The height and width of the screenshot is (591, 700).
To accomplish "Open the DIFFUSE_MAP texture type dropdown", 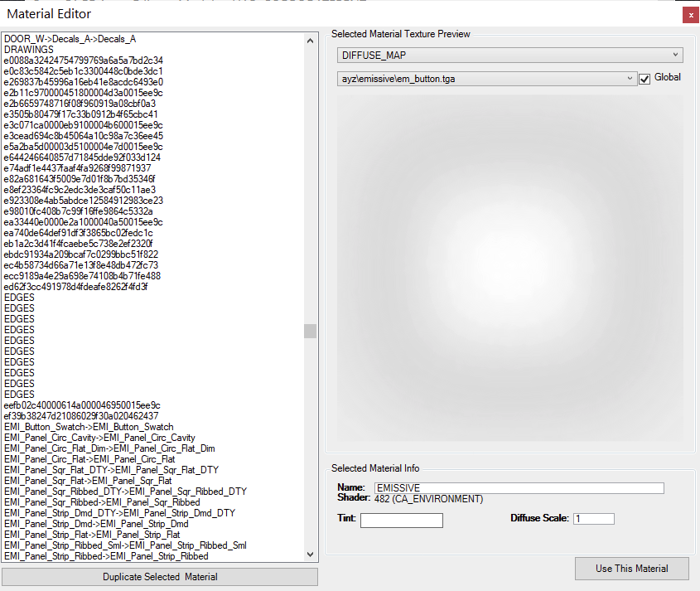I will [x=509, y=54].
